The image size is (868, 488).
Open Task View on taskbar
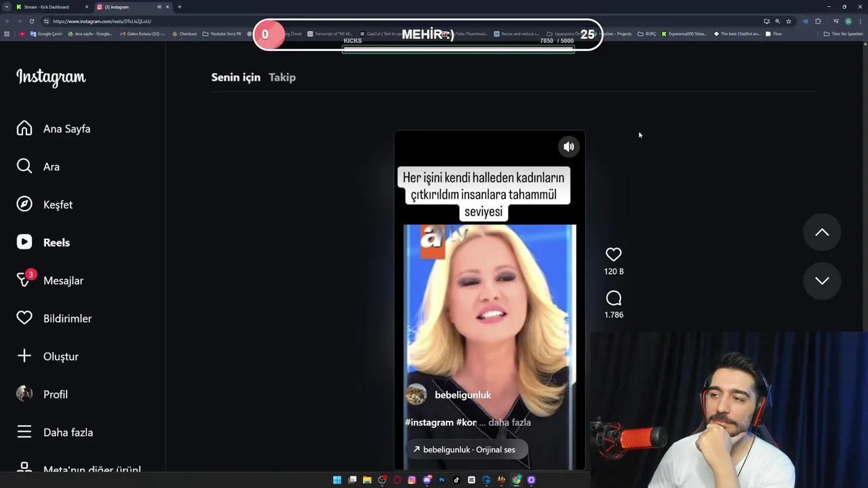tap(352, 480)
